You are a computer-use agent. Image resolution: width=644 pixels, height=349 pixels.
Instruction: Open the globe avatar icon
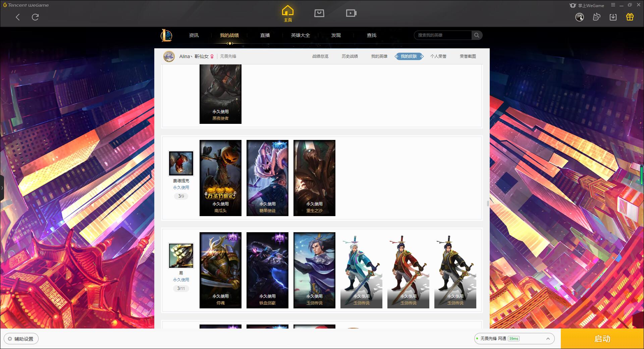coord(580,17)
